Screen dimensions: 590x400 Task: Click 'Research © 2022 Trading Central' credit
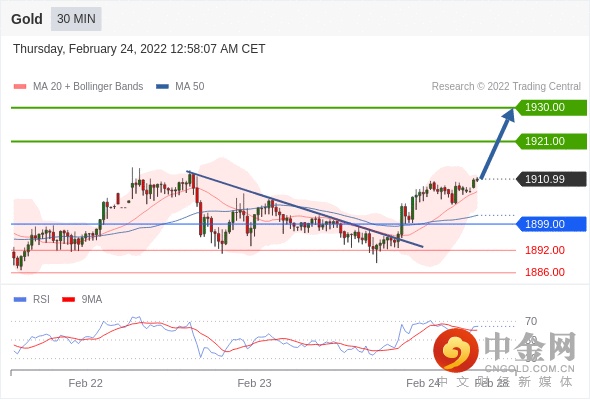tap(506, 87)
